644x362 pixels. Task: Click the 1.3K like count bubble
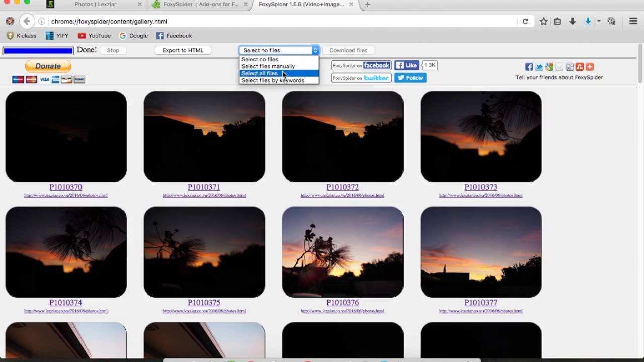(x=430, y=65)
